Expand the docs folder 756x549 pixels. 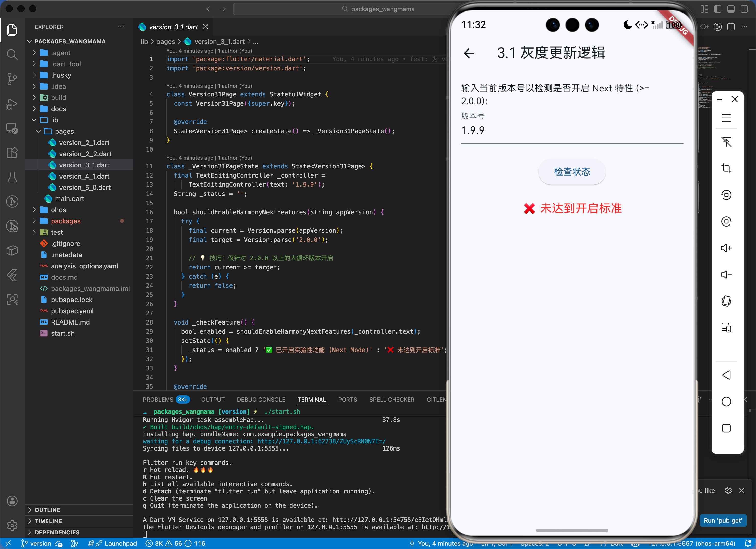click(58, 109)
